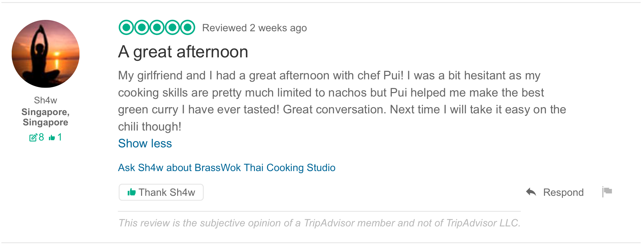Click the Thank Sh4w button
644x247 pixels.
[161, 192]
